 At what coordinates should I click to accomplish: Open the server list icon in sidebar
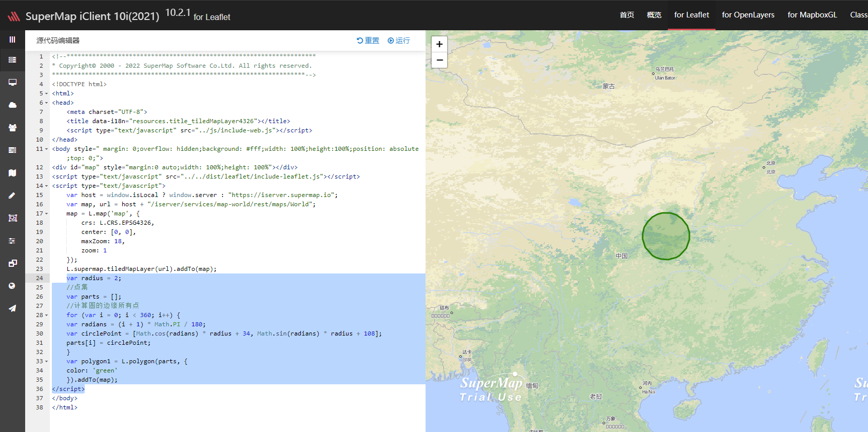(x=12, y=60)
